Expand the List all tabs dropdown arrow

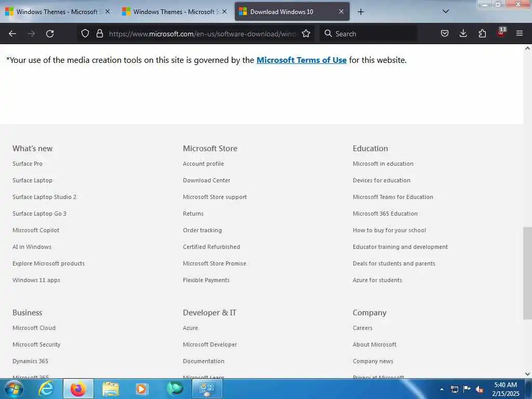pyautogui.click(x=446, y=11)
